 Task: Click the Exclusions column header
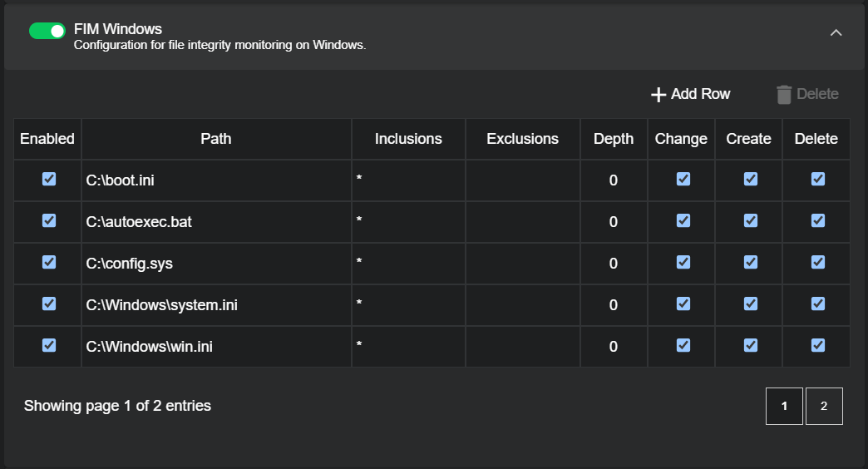coord(522,139)
